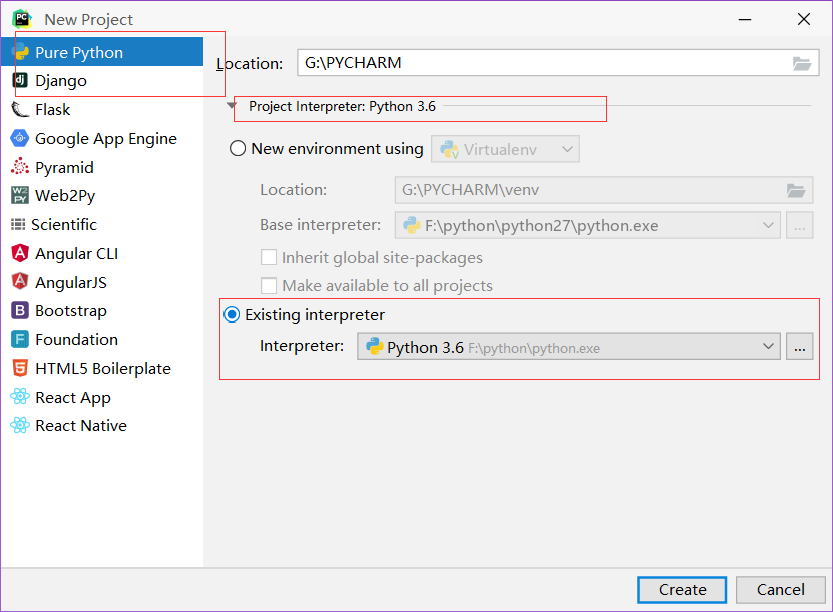The height and width of the screenshot is (612, 833).
Task: Click the Cancel button
Action: pyautogui.click(x=780, y=590)
